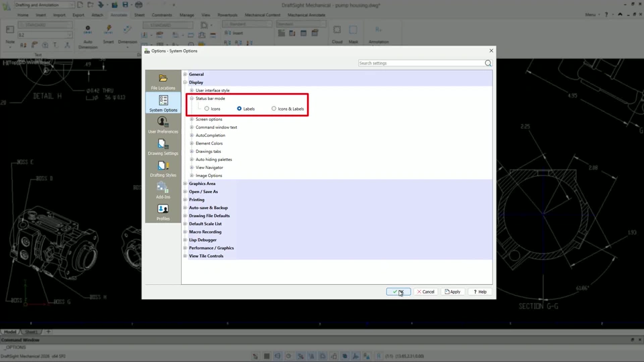This screenshot has height=362, width=644.
Task: Switch to the Insert ribbon tab
Action: coord(41,15)
